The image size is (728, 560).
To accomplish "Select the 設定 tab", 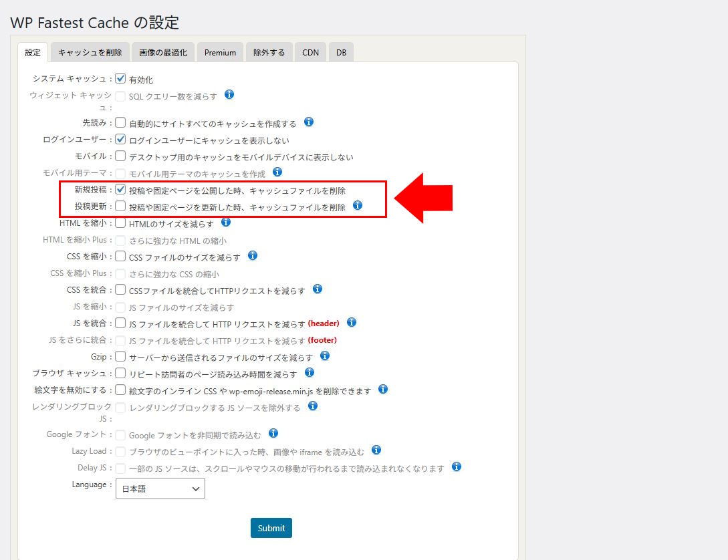I will pyautogui.click(x=33, y=52).
